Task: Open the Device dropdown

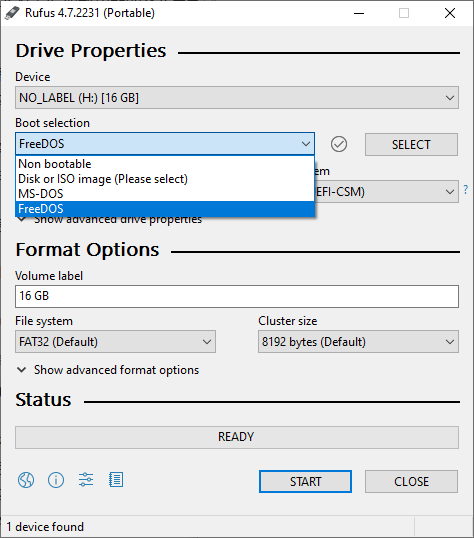Action: click(237, 98)
